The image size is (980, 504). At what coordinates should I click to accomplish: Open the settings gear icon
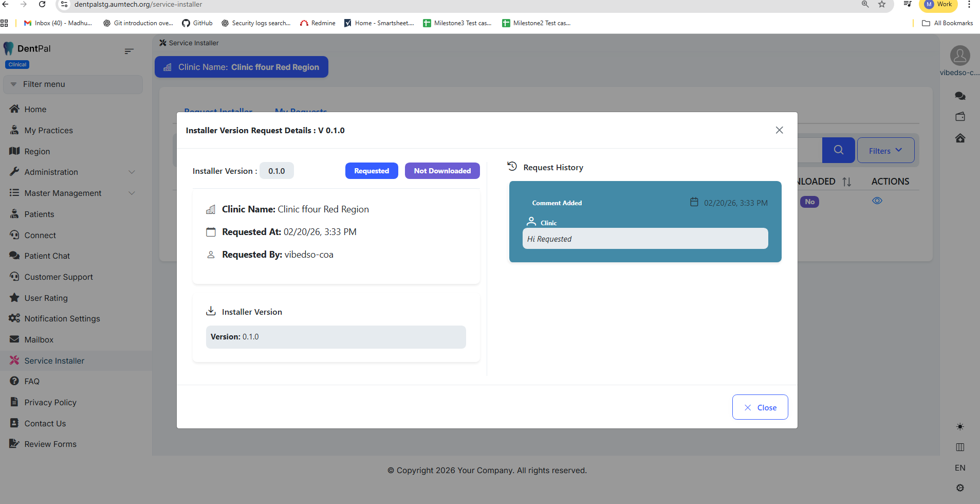pos(959,488)
